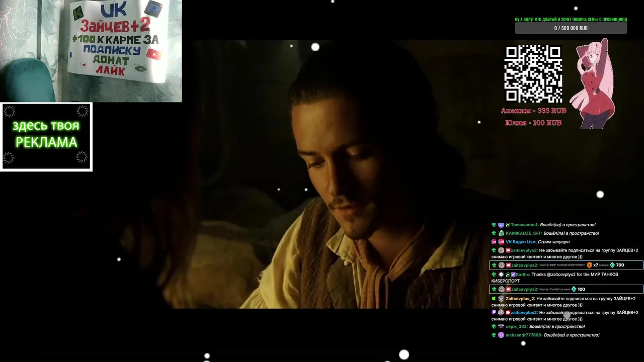Click the purple Twitch icon beside zaitcevplus2

(x=494, y=313)
